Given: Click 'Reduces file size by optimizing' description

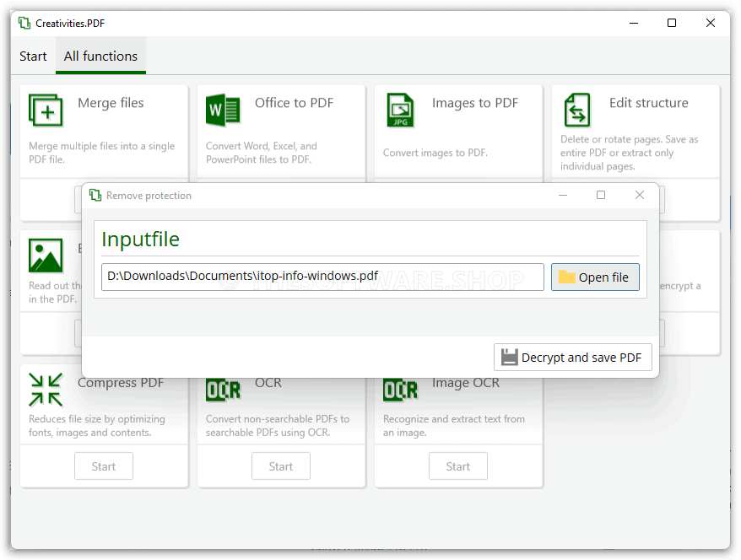Looking at the screenshot, I should point(97,419).
